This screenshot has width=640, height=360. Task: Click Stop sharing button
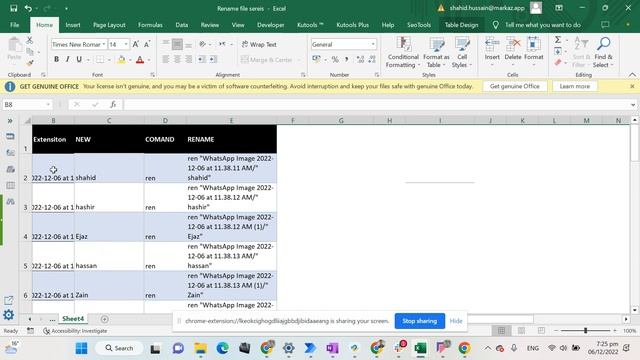(420, 321)
